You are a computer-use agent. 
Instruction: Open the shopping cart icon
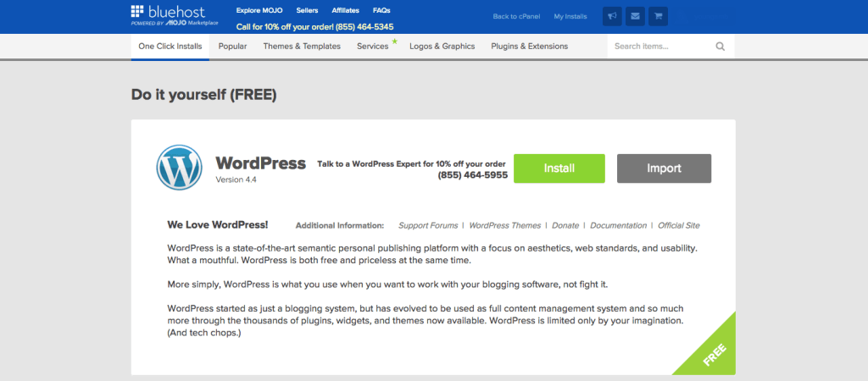click(658, 17)
